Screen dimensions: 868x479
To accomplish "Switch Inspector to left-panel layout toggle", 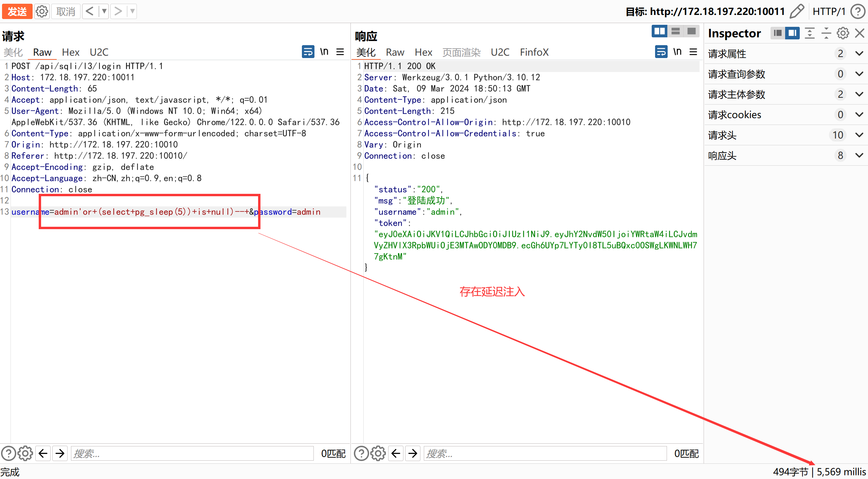I will pos(778,33).
